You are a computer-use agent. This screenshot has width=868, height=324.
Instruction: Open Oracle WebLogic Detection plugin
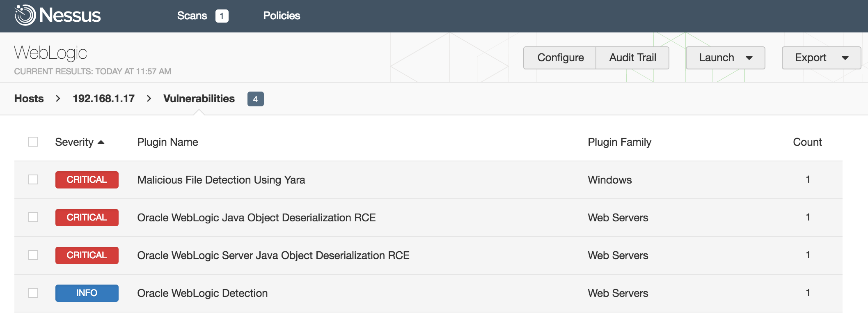(x=202, y=293)
